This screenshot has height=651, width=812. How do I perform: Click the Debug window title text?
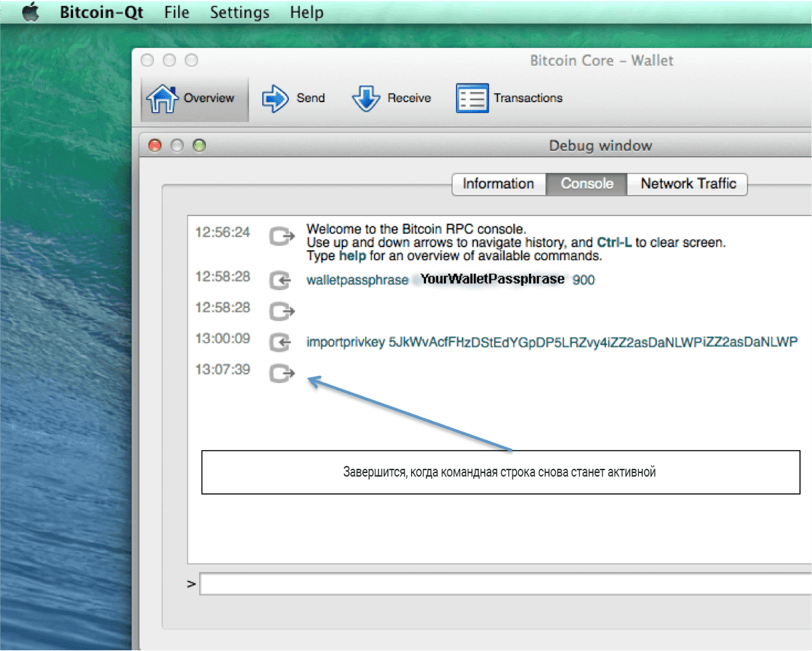point(600,146)
